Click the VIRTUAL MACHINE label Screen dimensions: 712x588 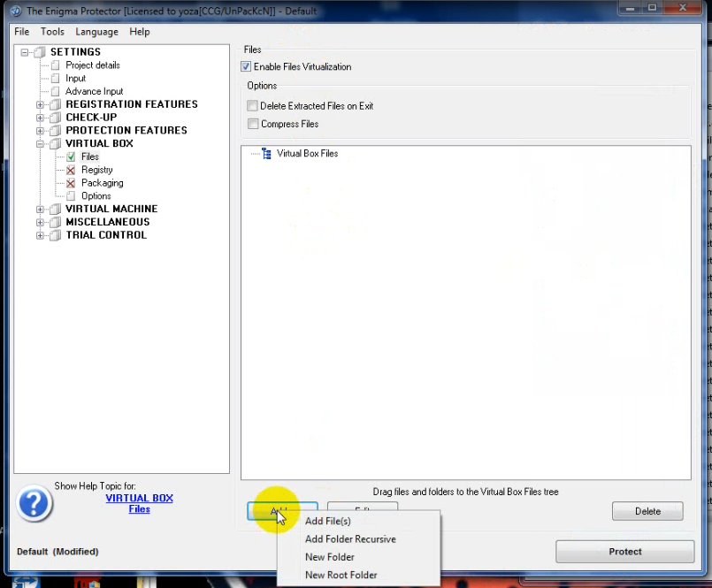111,209
